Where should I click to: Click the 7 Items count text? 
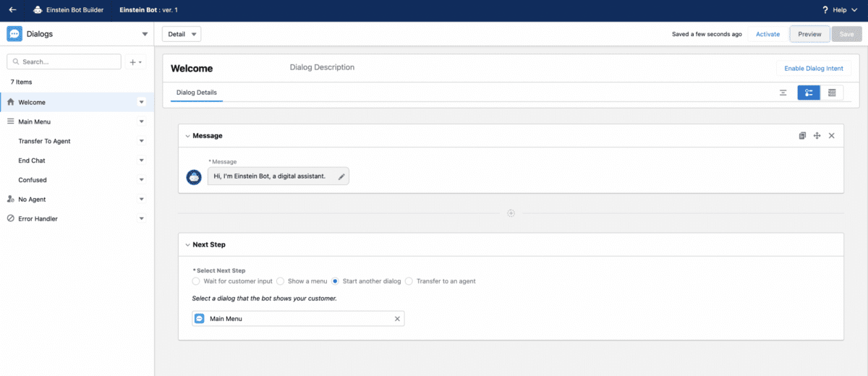pyautogui.click(x=21, y=82)
